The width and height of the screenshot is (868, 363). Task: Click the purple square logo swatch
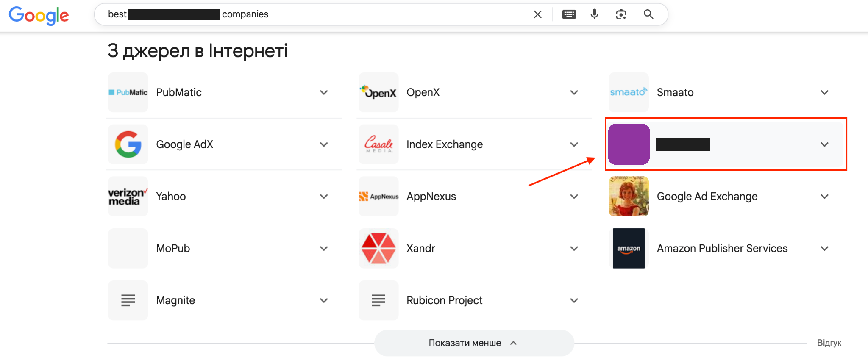pyautogui.click(x=629, y=144)
